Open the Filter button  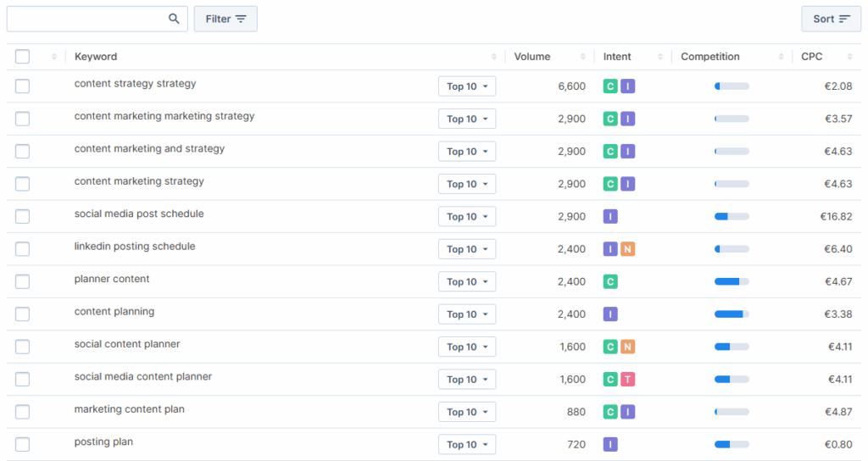coord(225,19)
